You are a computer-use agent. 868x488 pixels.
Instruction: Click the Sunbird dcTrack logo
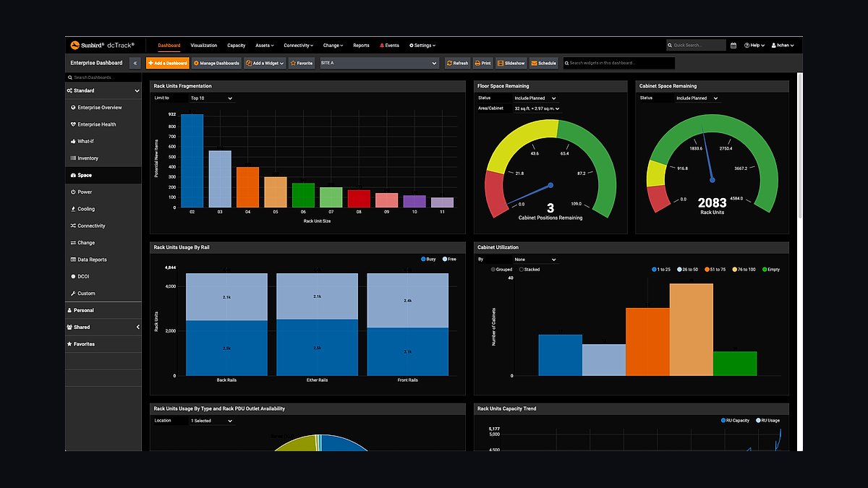(x=102, y=45)
